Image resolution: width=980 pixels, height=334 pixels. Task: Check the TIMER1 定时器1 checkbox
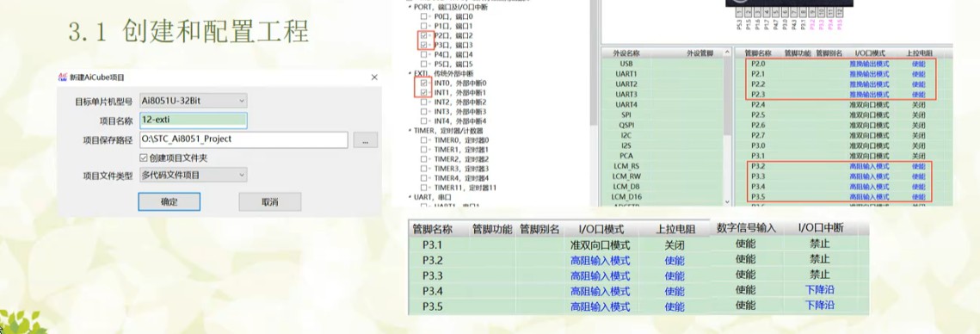pos(424,150)
